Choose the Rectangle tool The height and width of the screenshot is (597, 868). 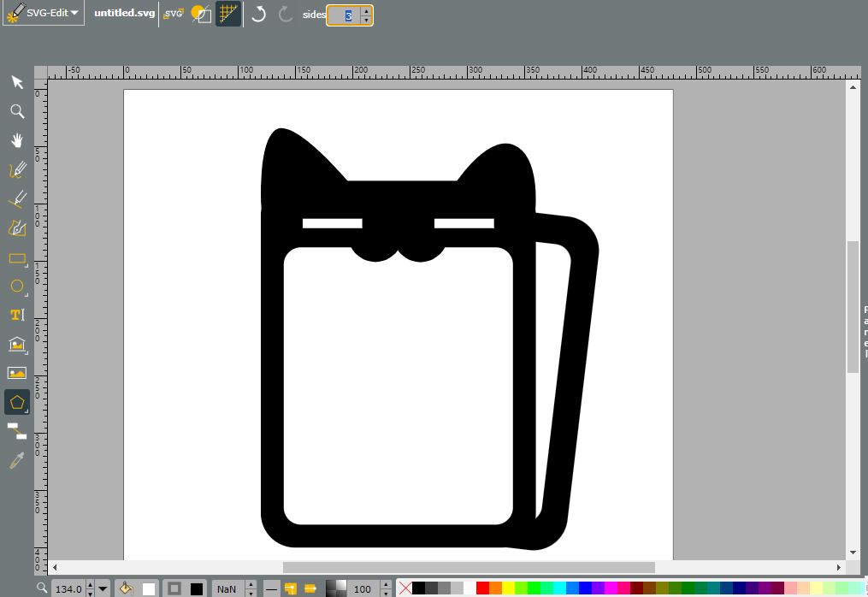click(x=17, y=257)
